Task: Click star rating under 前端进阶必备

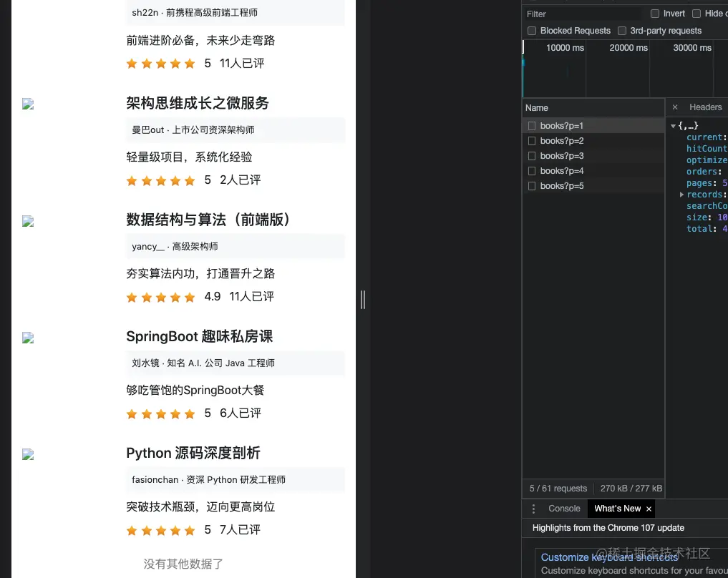Action: click(160, 64)
